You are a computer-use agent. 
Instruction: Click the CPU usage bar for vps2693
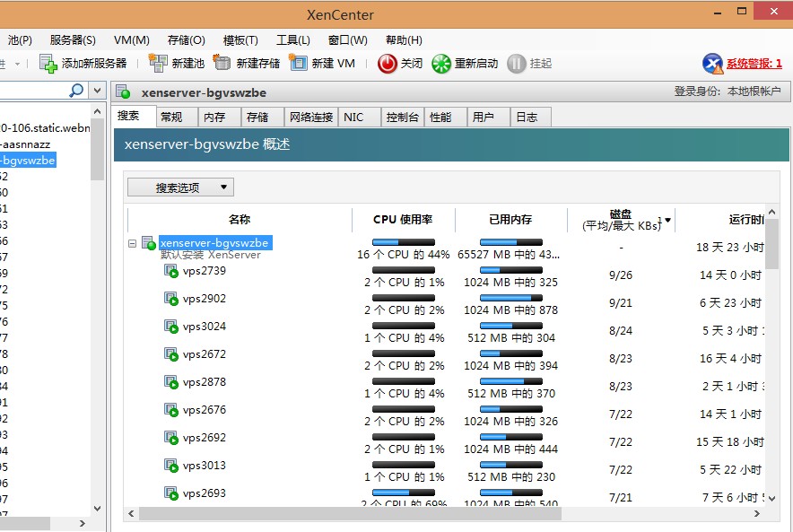click(404, 493)
